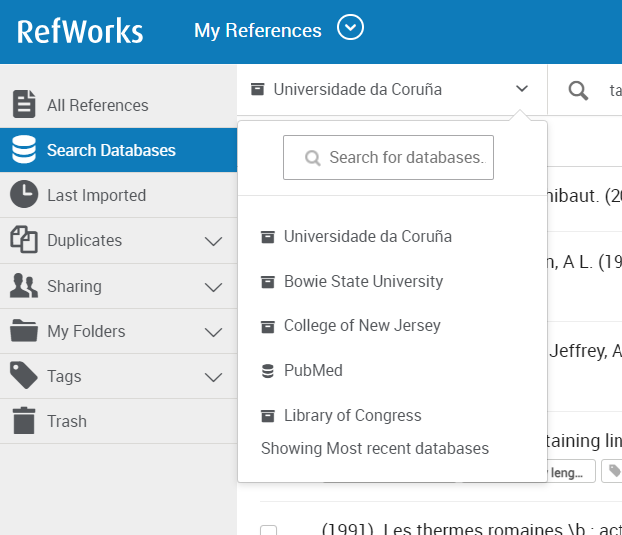Click the All References document icon
The image size is (622, 535).
click(24, 104)
